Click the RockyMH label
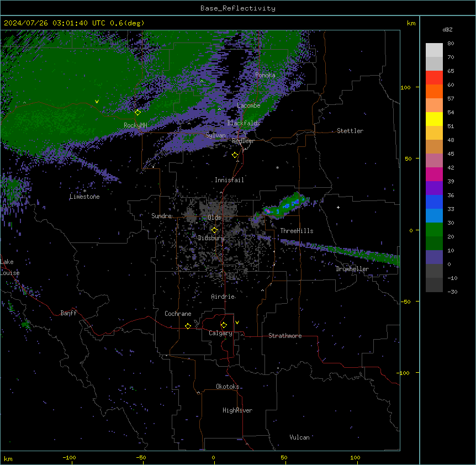This screenshot has width=476, height=465. coord(135,125)
